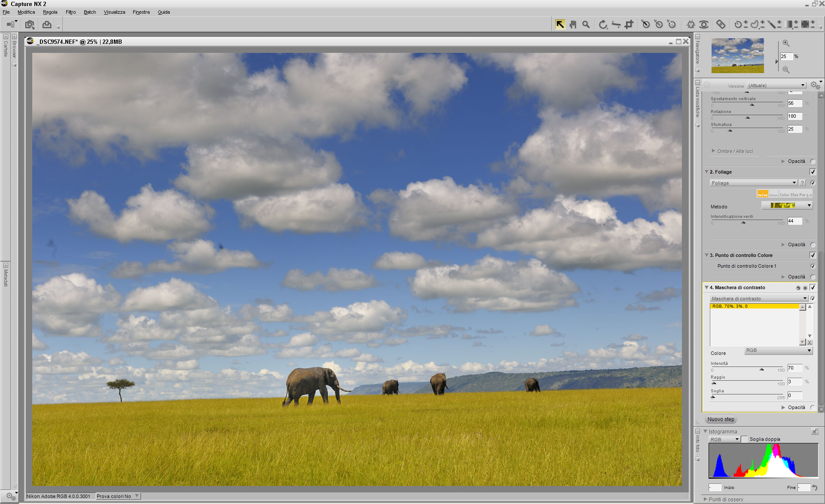Viewport: 825px width, 504px height.
Task: Open the Maschera di contrasto type dropdown
Action: (x=759, y=298)
